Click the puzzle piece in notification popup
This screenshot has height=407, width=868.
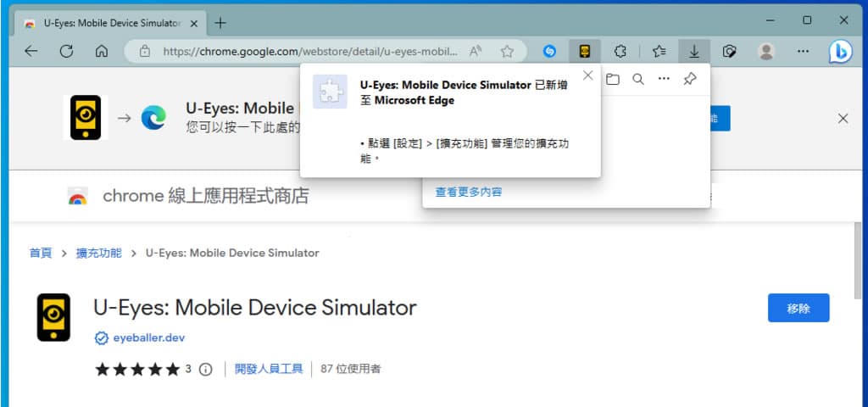pyautogui.click(x=330, y=92)
